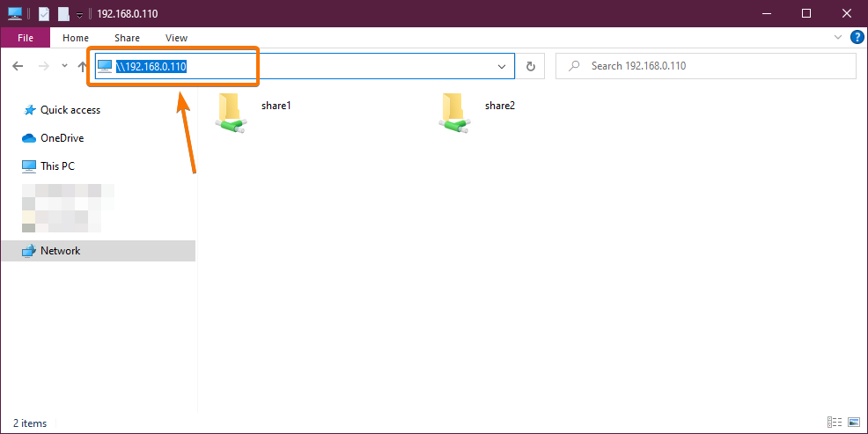Minimize the File Explorer window
Image resolution: width=868 pixels, height=434 pixels.
click(766, 14)
